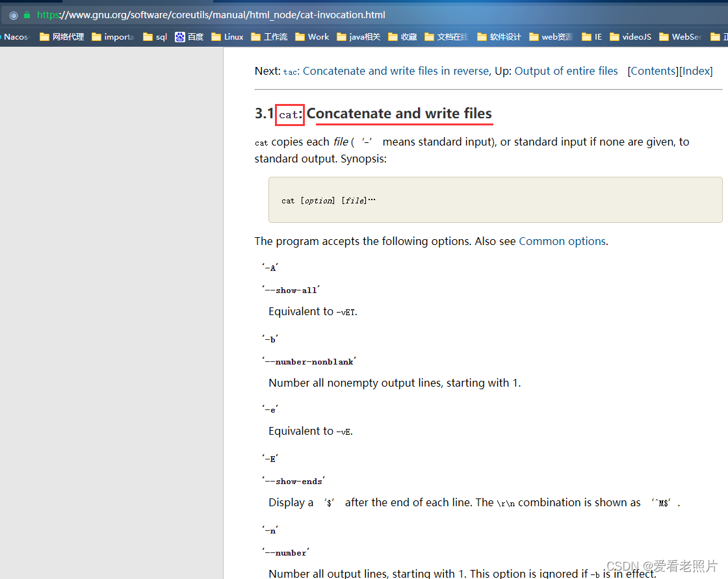Open the IE bookmark folder

click(592, 36)
